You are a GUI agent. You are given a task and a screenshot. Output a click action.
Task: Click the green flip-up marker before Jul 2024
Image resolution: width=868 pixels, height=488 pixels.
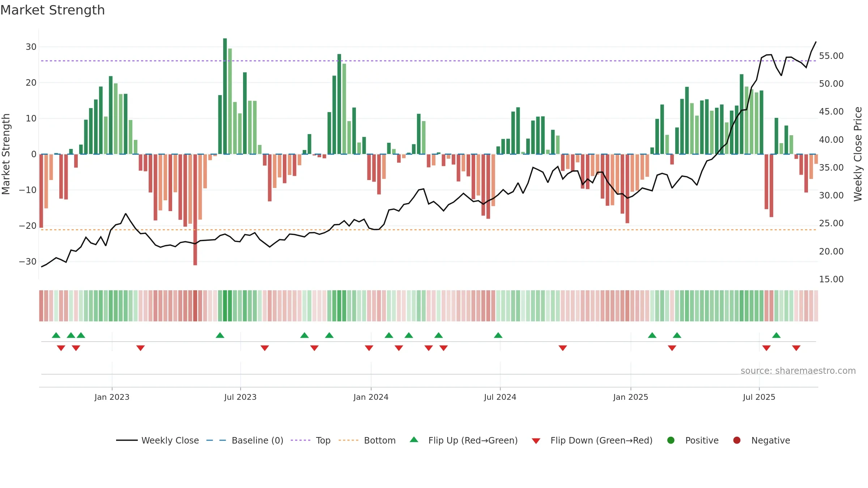point(498,335)
